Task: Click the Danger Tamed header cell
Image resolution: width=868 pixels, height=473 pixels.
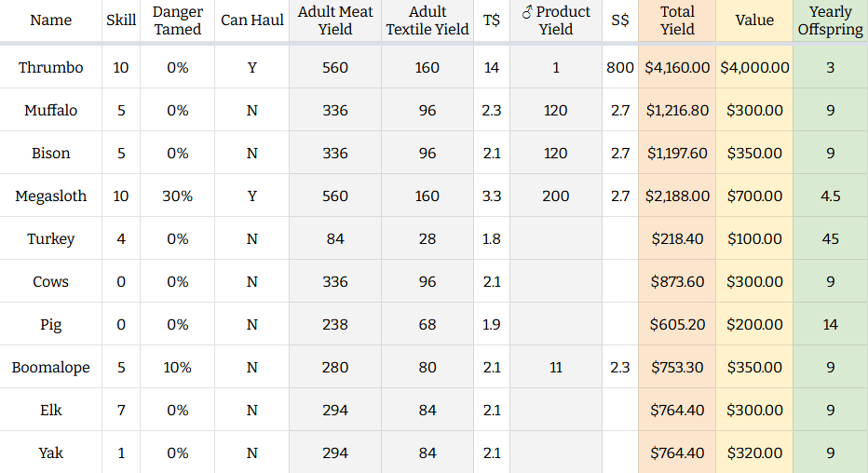Action: pos(177,20)
